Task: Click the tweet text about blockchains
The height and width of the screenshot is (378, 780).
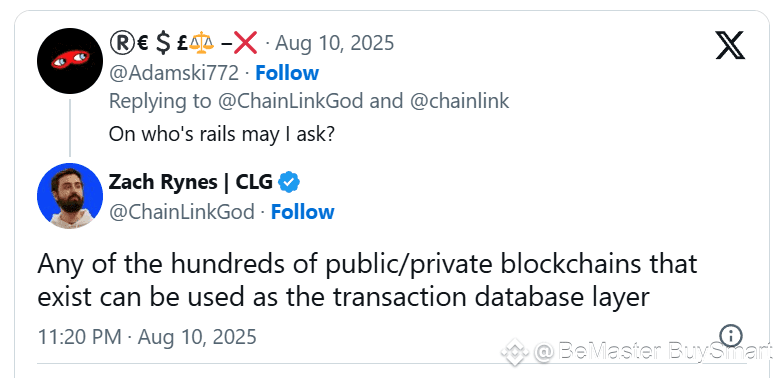Action: pyautogui.click(x=367, y=280)
